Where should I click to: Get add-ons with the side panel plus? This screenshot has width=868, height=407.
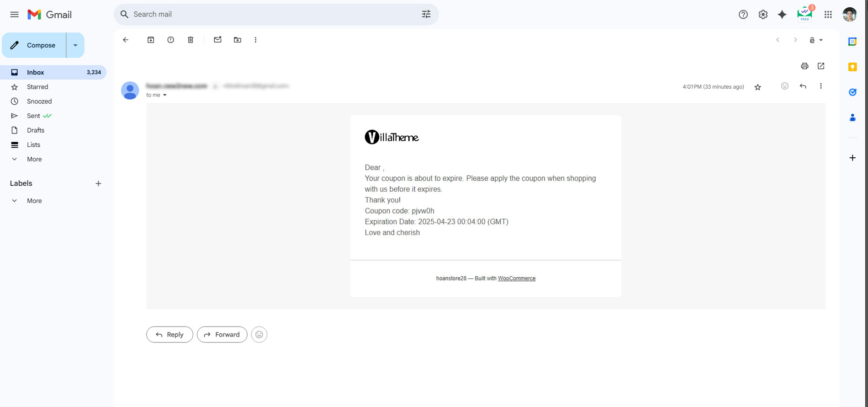(x=852, y=158)
